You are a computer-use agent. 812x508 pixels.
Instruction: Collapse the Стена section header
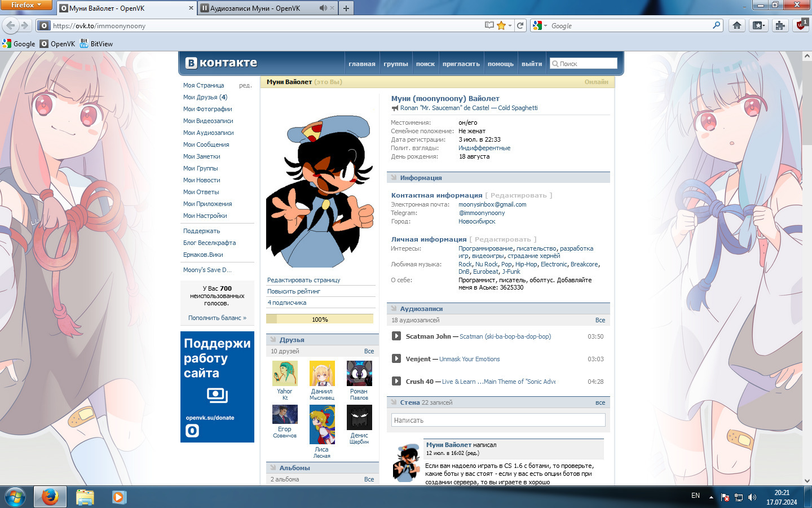[x=394, y=402]
